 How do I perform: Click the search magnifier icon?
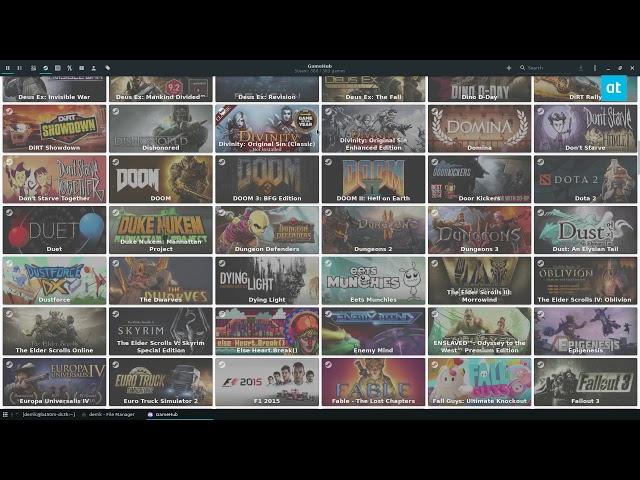pyautogui.click(x=522, y=68)
